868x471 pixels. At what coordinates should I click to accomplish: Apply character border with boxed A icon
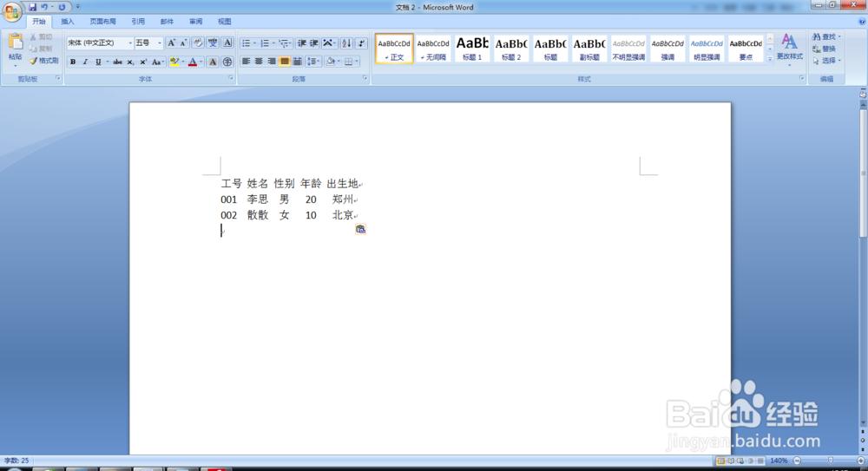tap(227, 43)
